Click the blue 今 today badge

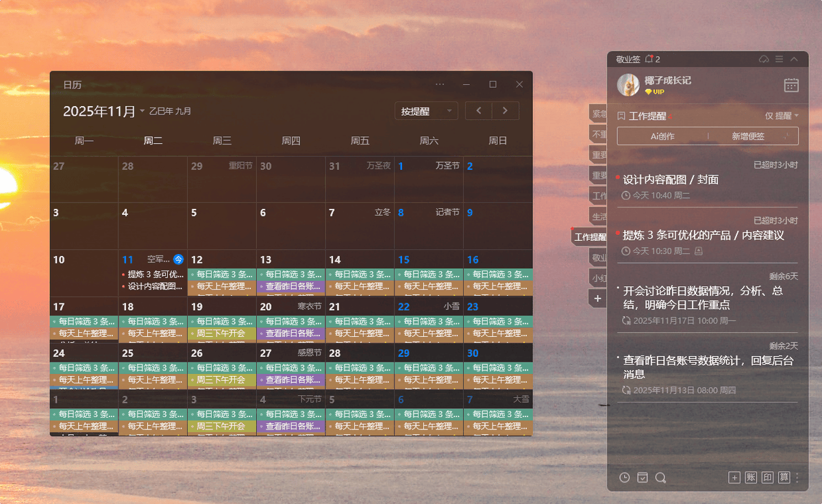point(178,260)
